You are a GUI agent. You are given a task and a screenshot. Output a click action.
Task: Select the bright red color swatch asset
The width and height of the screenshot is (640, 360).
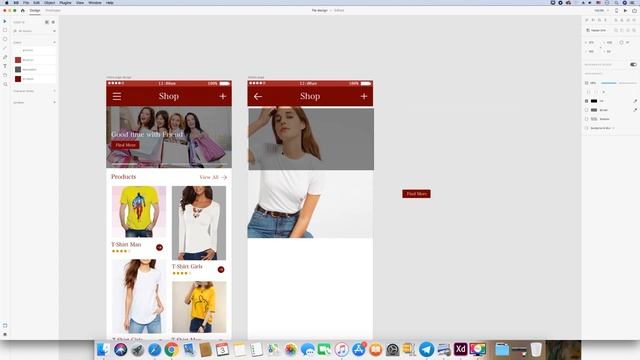[18, 60]
